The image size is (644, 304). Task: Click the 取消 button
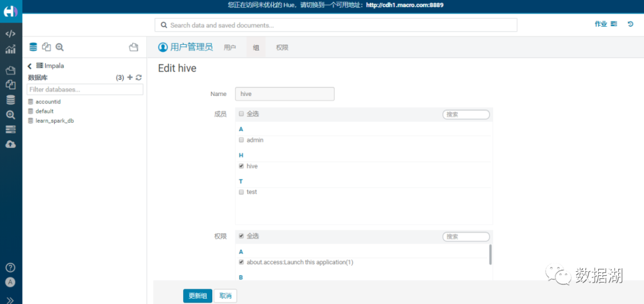click(x=225, y=296)
